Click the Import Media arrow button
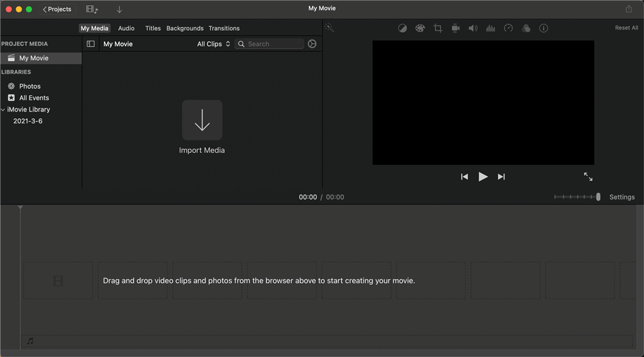Image resolution: width=644 pixels, height=357 pixels. click(202, 120)
